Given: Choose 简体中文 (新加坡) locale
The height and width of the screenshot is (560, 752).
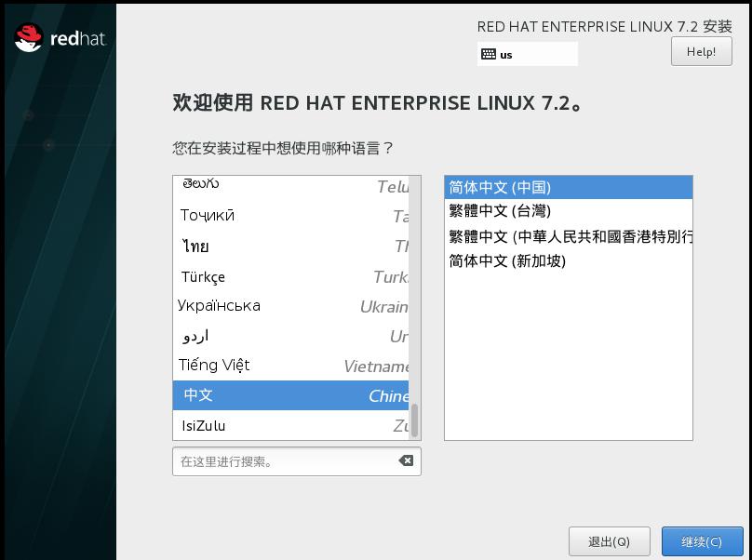Looking at the screenshot, I should pos(569,261).
